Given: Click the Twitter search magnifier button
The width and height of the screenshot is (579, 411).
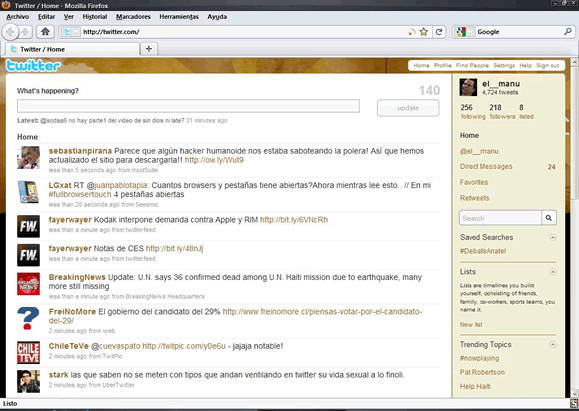Looking at the screenshot, I should click(549, 218).
